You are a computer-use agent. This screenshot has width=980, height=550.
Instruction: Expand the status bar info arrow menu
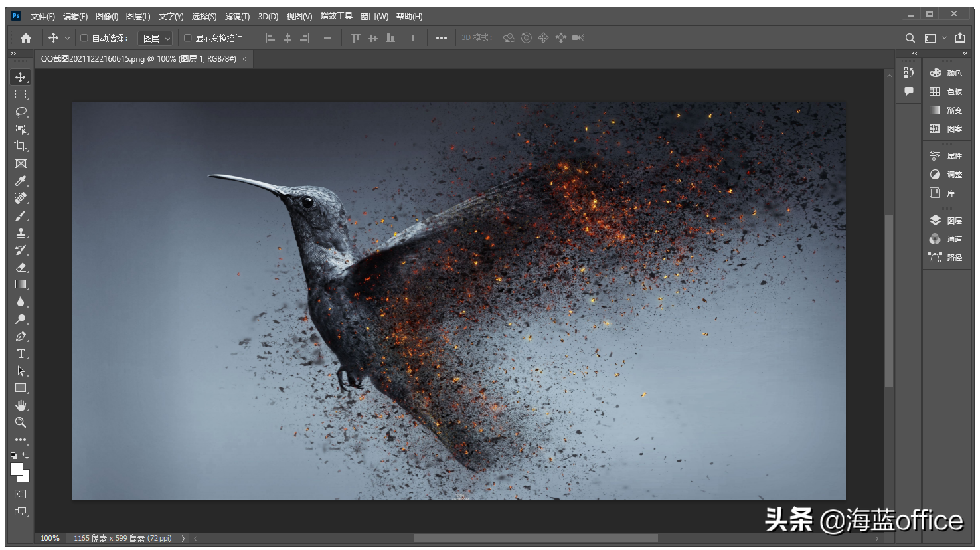(x=183, y=539)
